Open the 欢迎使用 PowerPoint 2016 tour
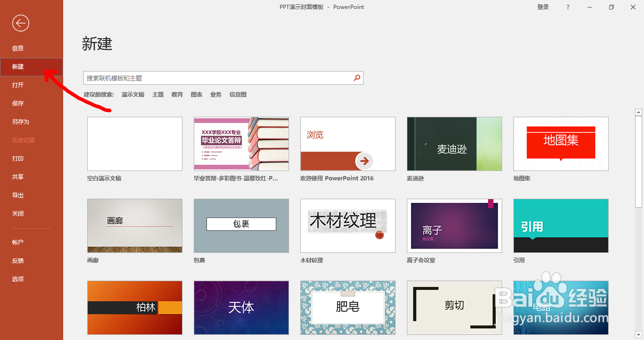The image size is (644, 340). point(348,144)
